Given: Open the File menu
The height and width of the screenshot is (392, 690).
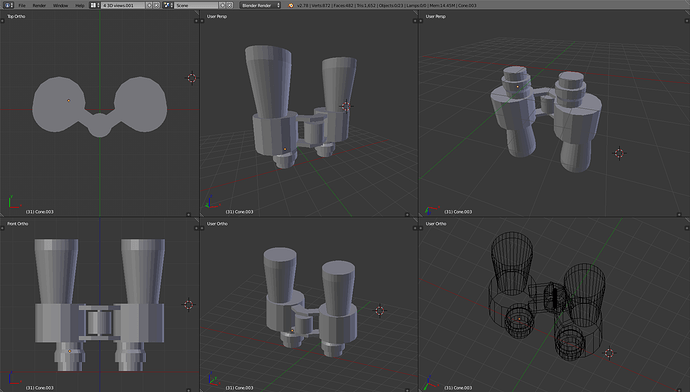Looking at the screenshot, I should pyautogui.click(x=22, y=5).
